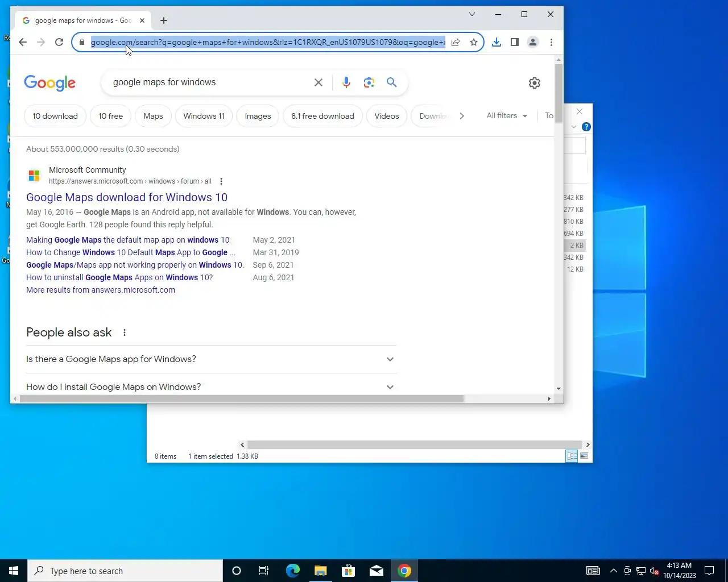Click Chrome horizontal scrollbar thumb

[x=242, y=399]
